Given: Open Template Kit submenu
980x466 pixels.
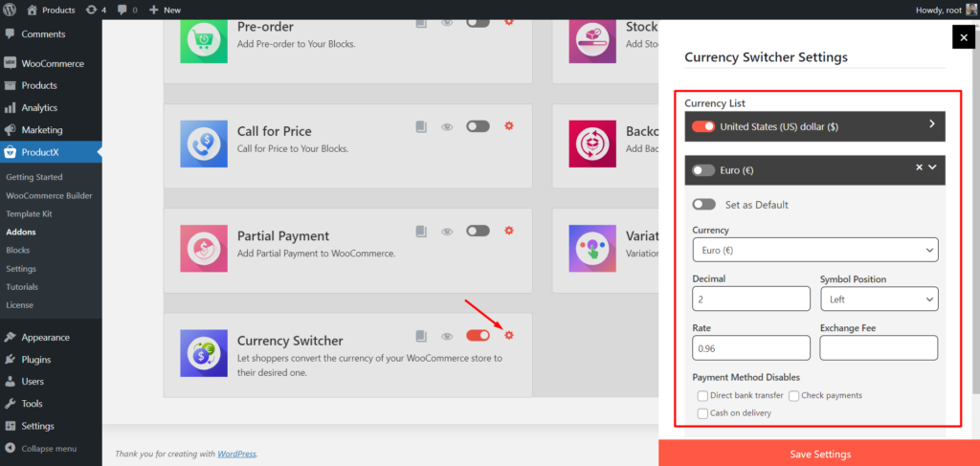Looking at the screenshot, I should coord(29,213).
